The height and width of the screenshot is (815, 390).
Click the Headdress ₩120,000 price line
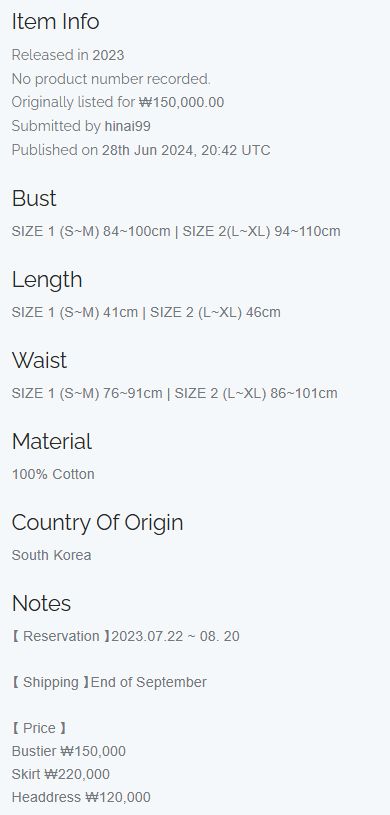pos(81,797)
